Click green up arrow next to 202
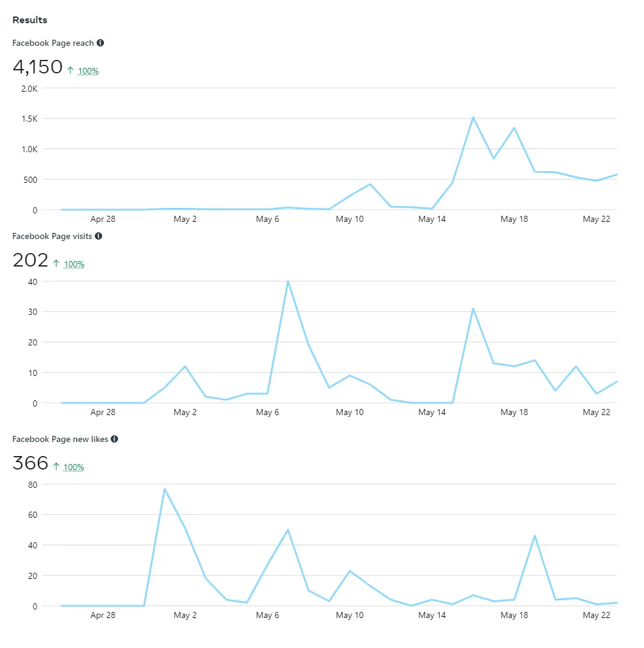Screen dimensions: 644x648 click(x=56, y=264)
